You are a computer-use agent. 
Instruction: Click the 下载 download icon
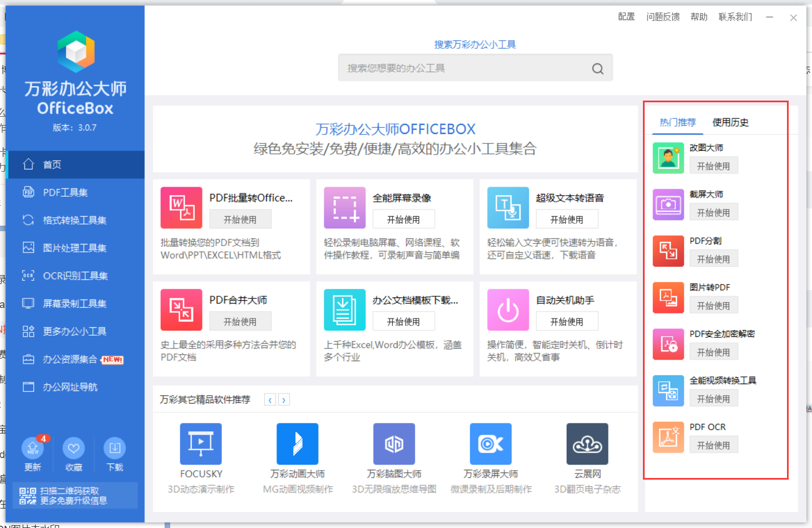(x=115, y=448)
